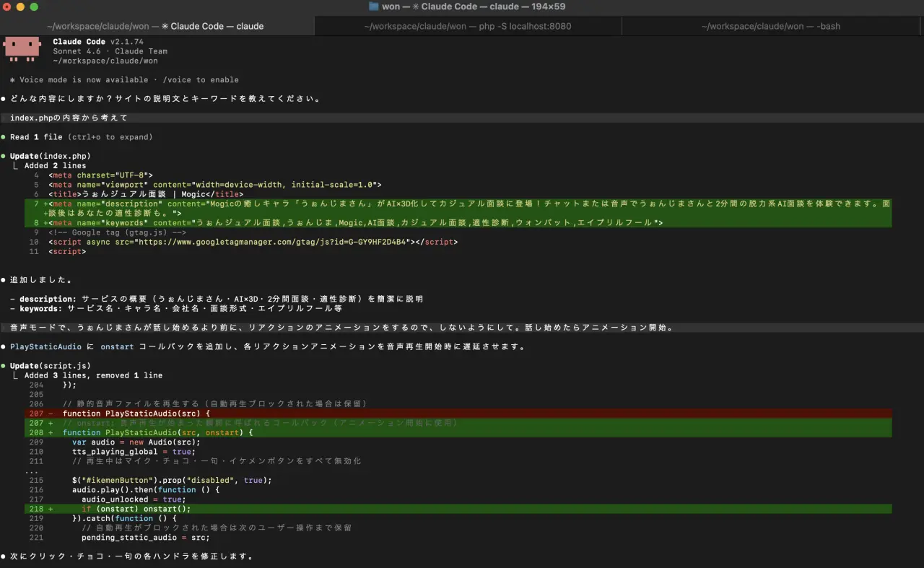Switch to the '-bash' terminal tab
The width and height of the screenshot is (924, 568).
click(770, 26)
